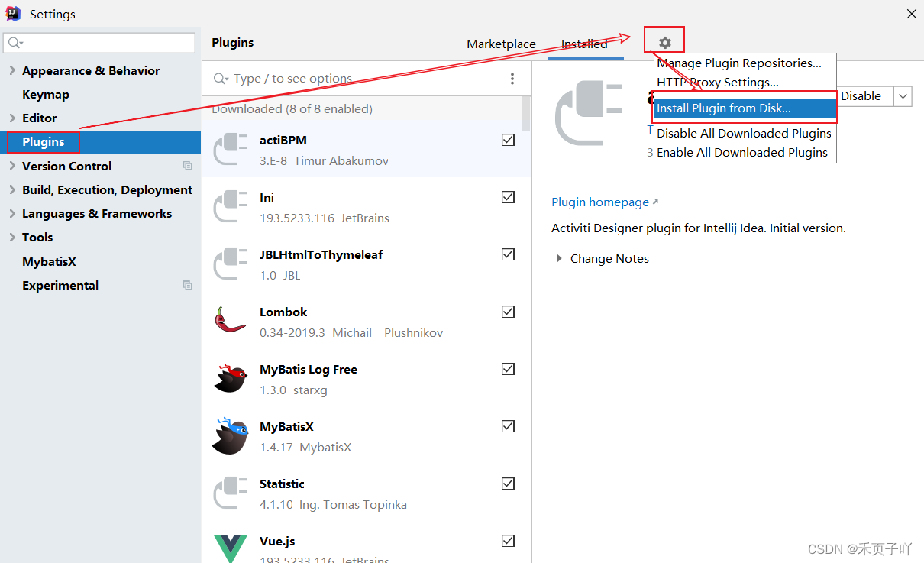This screenshot has height=563, width=924.
Task: Choose Disable All Downloaded Plugins
Action: click(x=745, y=133)
